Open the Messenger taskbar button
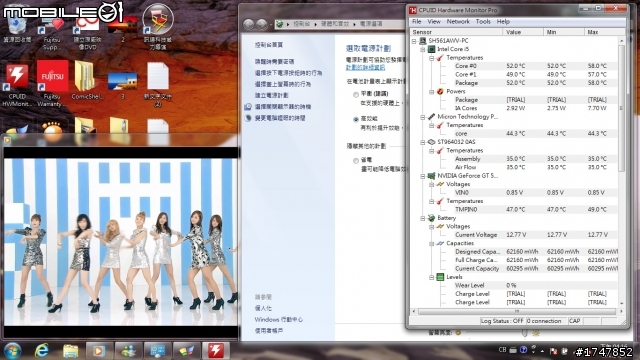This screenshot has height=360, width=640. coord(129,351)
